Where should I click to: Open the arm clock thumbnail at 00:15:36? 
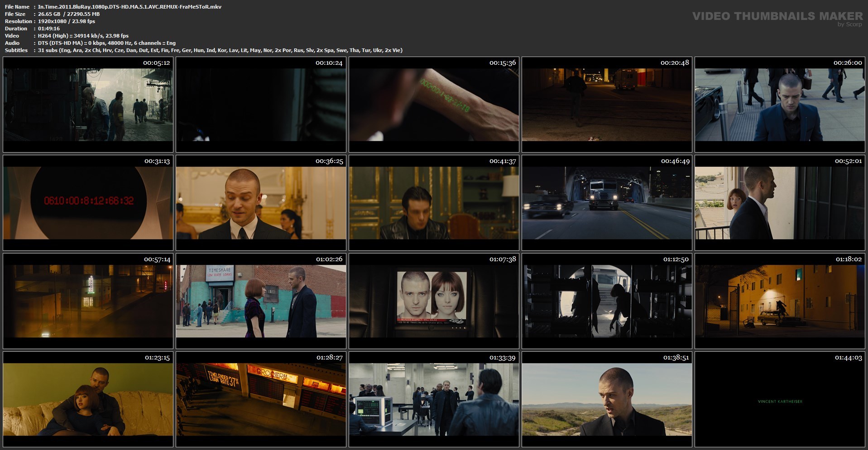pos(434,105)
